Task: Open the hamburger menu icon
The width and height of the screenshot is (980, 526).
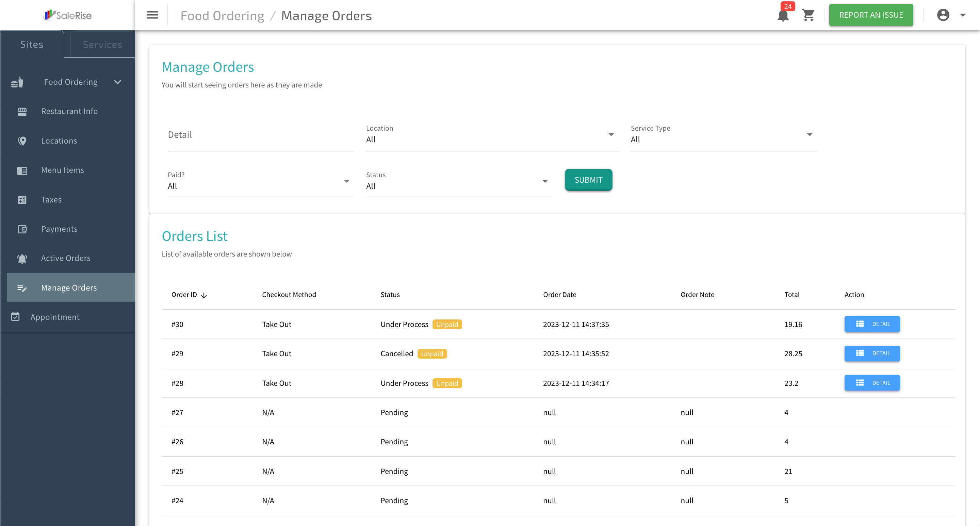Action: (x=152, y=15)
